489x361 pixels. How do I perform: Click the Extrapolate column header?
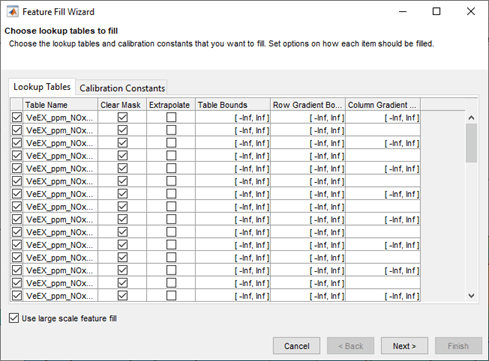coord(171,105)
